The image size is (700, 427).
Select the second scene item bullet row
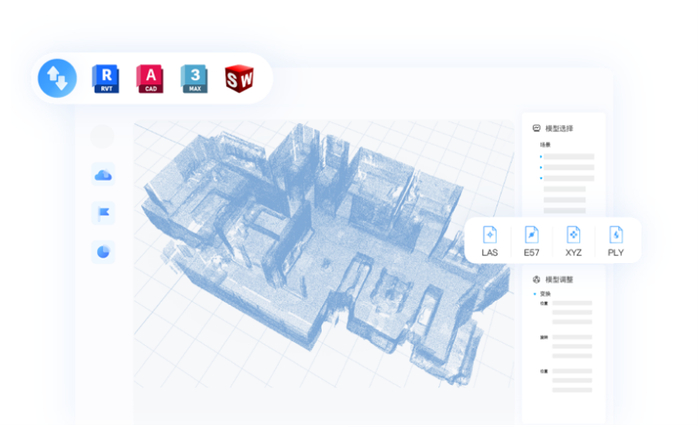click(x=567, y=167)
